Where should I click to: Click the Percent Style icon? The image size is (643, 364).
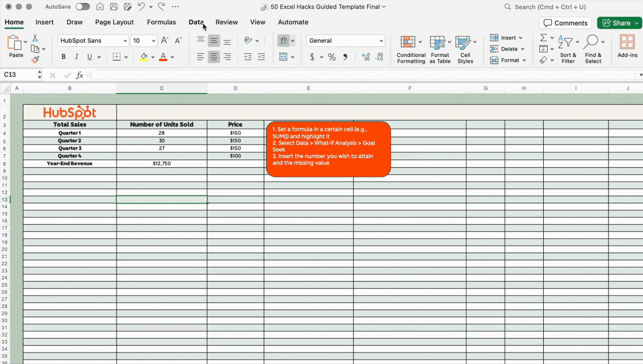tap(331, 57)
